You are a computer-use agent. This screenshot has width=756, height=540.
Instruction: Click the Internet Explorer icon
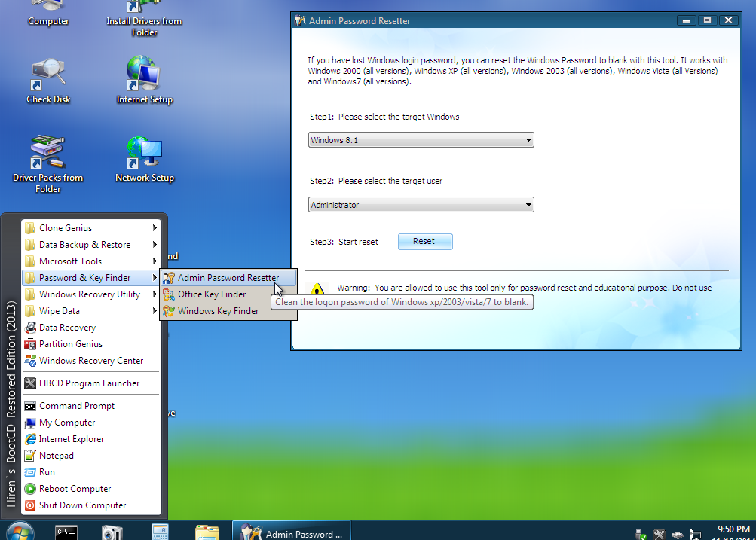tap(30, 439)
